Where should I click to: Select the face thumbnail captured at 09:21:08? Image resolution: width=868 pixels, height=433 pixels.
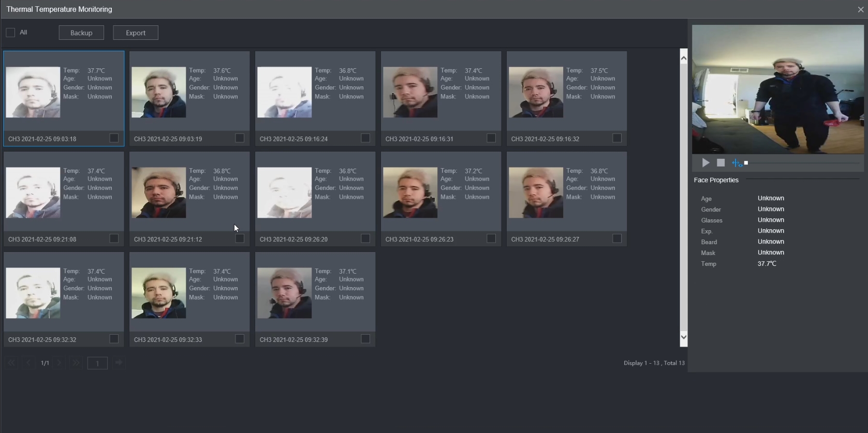[x=33, y=192]
